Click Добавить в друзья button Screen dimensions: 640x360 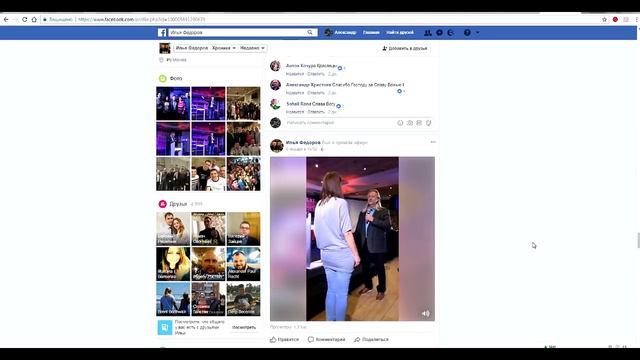point(404,48)
